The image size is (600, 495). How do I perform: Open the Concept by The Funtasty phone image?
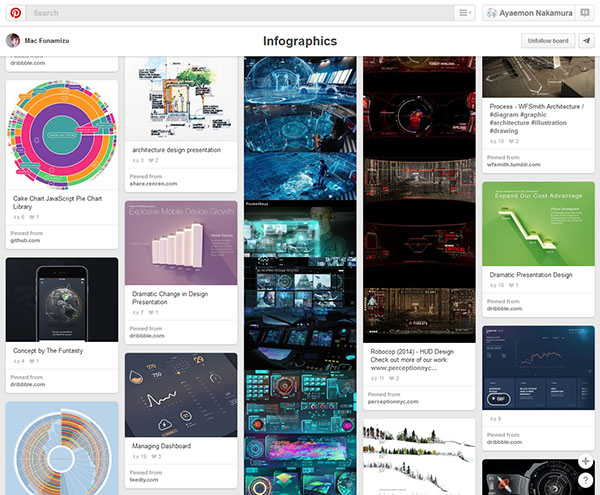(61, 299)
